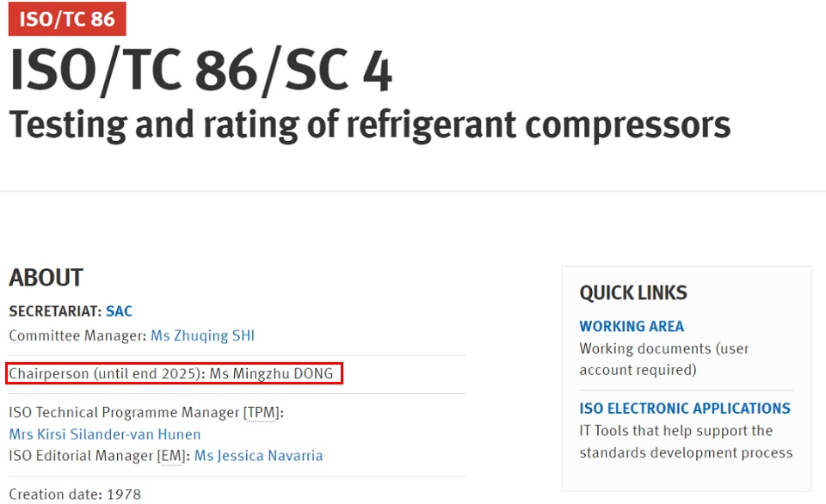Click the TPM abbreviation text
Screen dimensions: 826x504
[261, 412]
